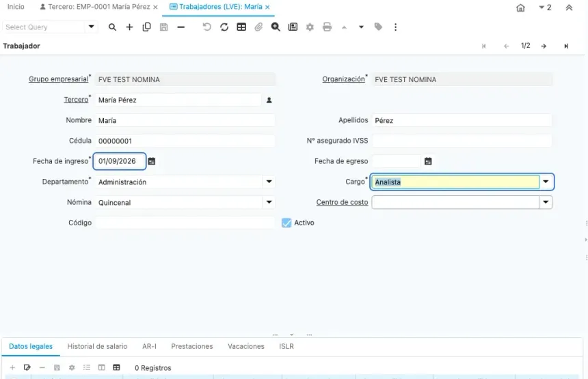Click the Apellidos field with Pérez
This screenshot has width=588, height=379.
coord(462,120)
